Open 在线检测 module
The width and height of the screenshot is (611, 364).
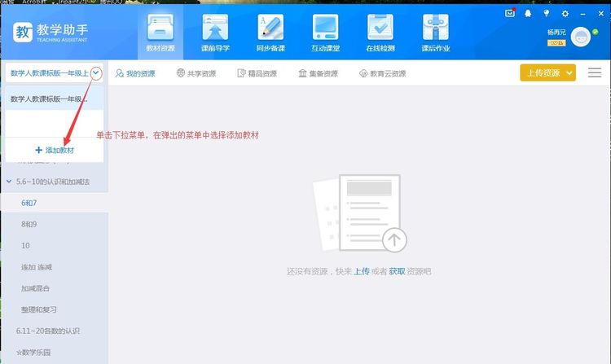pos(379,33)
